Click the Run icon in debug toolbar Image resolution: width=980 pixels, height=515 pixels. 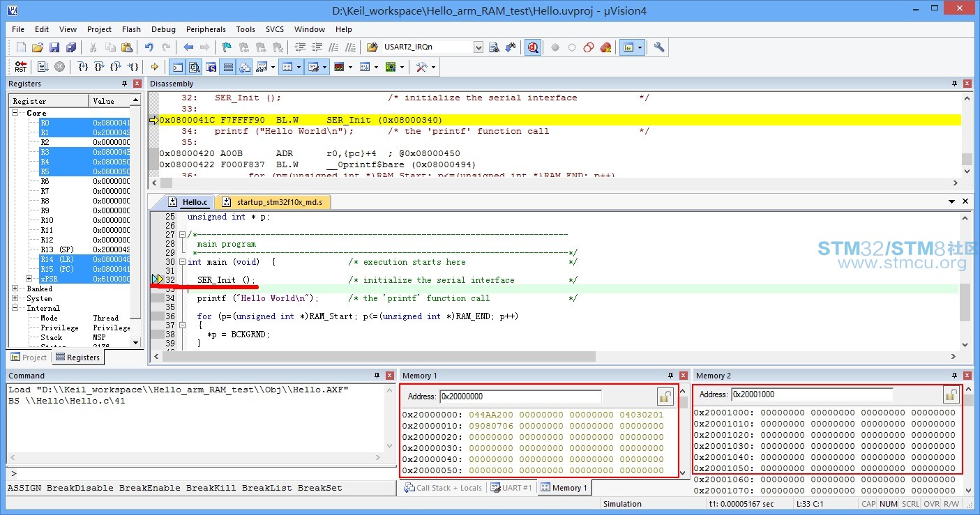[x=43, y=67]
